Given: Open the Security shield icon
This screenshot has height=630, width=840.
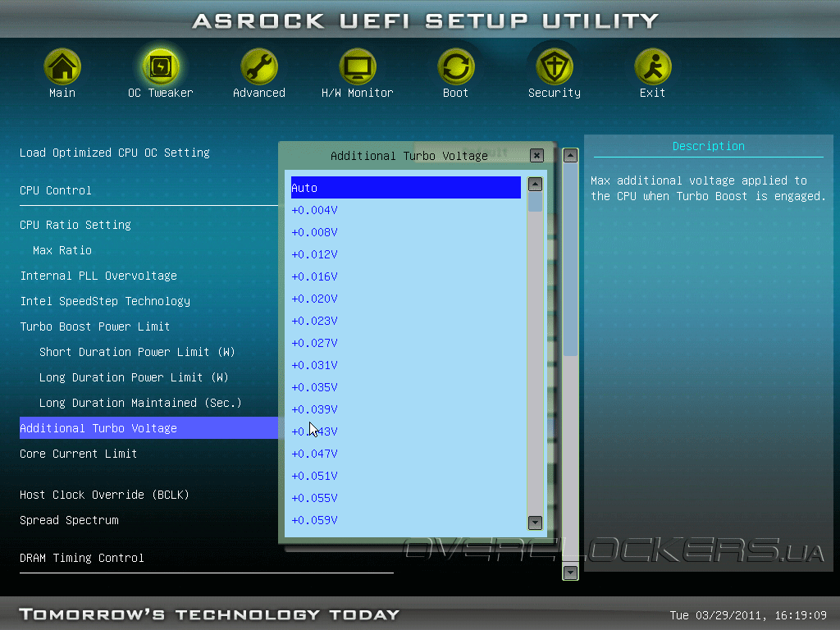Looking at the screenshot, I should click(x=555, y=66).
